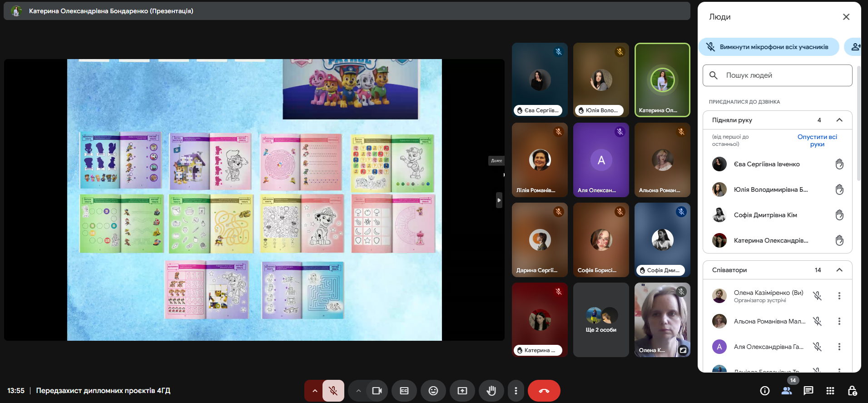Open more actions for Олена Казіміренко
Viewport: 868px width, 403px height.
(839, 296)
